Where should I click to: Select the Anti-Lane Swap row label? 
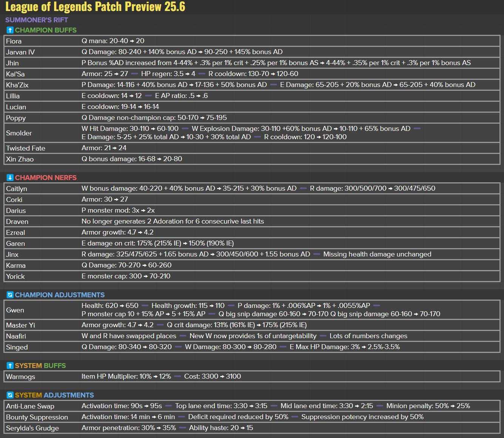point(30,406)
